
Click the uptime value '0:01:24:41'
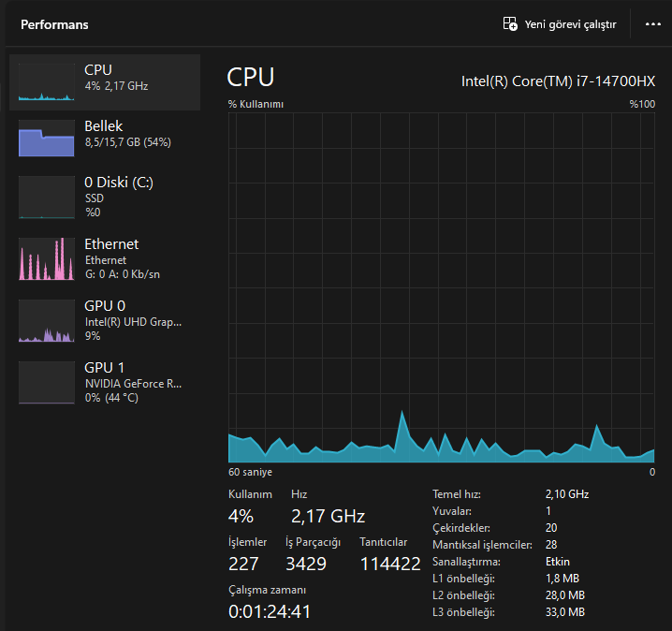click(270, 611)
